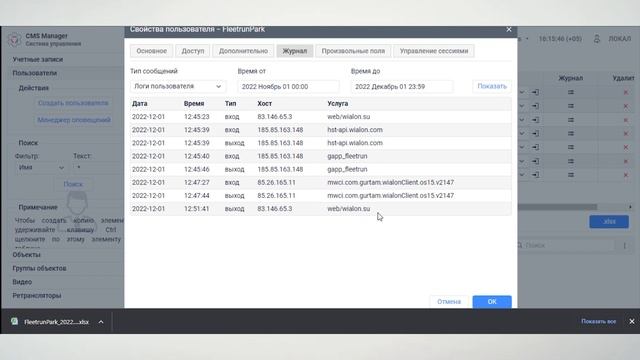The height and width of the screenshot is (360, 640).
Task: Select the log row with time 12:47:27
Action: click(320, 182)
